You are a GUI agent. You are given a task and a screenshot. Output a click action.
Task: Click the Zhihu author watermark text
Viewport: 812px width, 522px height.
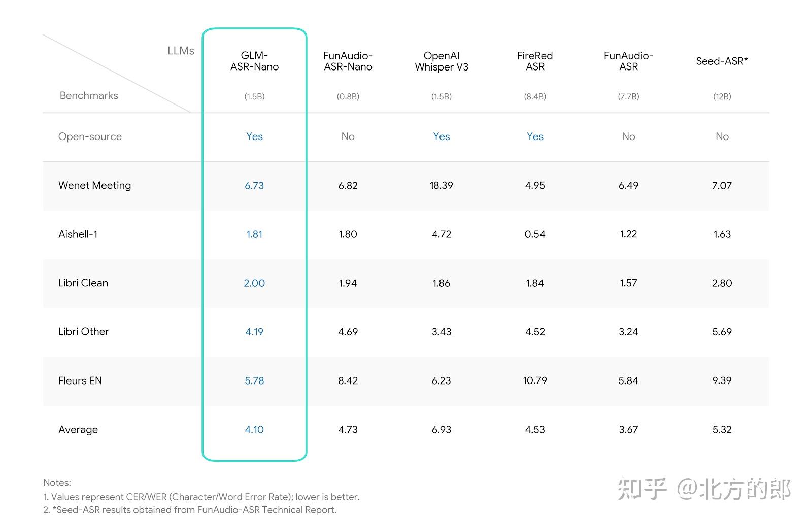click(704, 490)
